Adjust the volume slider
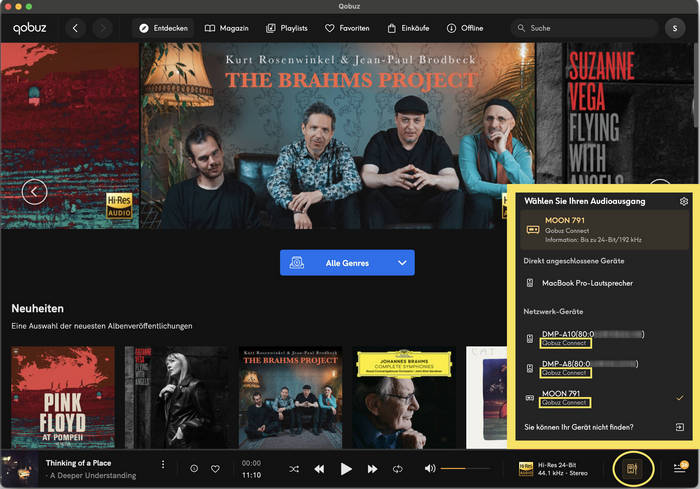Screen dimensions: 700x489 pos(465,468)
